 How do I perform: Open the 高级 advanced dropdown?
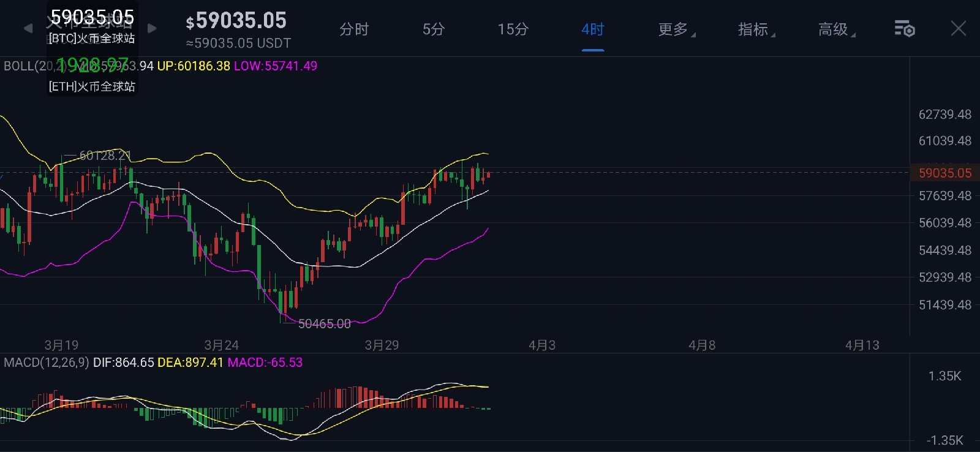(x=835, y=29)
